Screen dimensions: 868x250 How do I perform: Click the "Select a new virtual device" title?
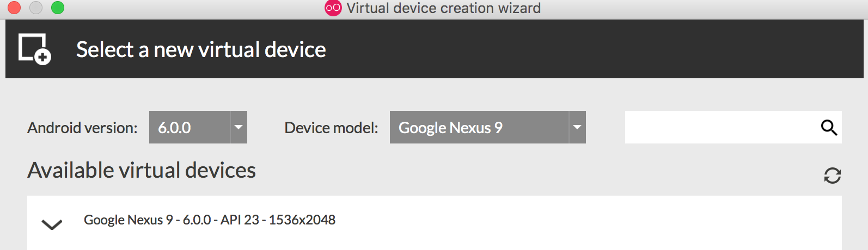pos(201,49)
